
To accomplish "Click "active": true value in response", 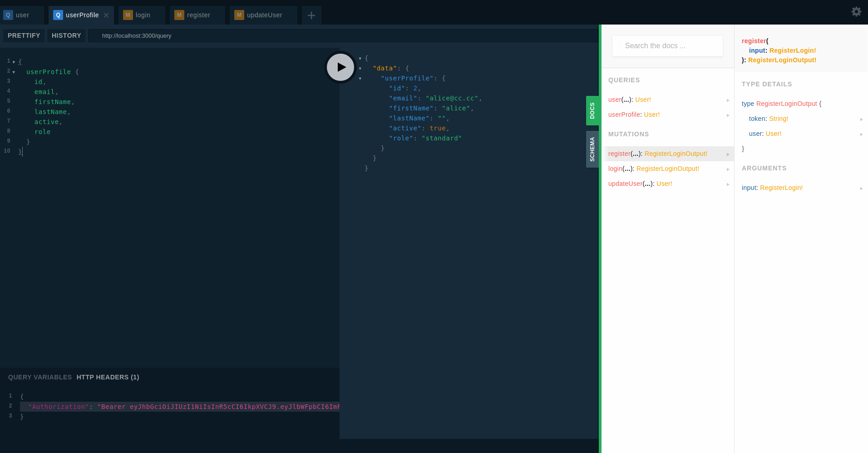I will (x=438, y=128).
